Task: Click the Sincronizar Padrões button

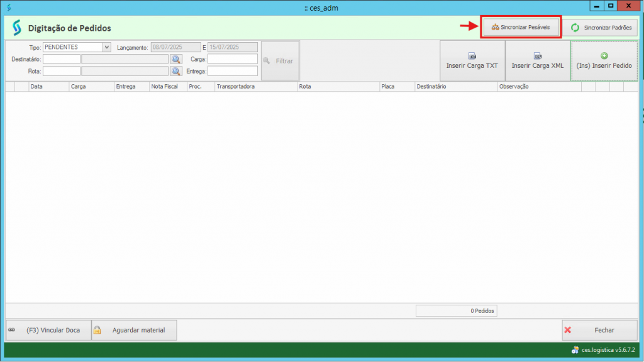Action: (x=601, y=28)
